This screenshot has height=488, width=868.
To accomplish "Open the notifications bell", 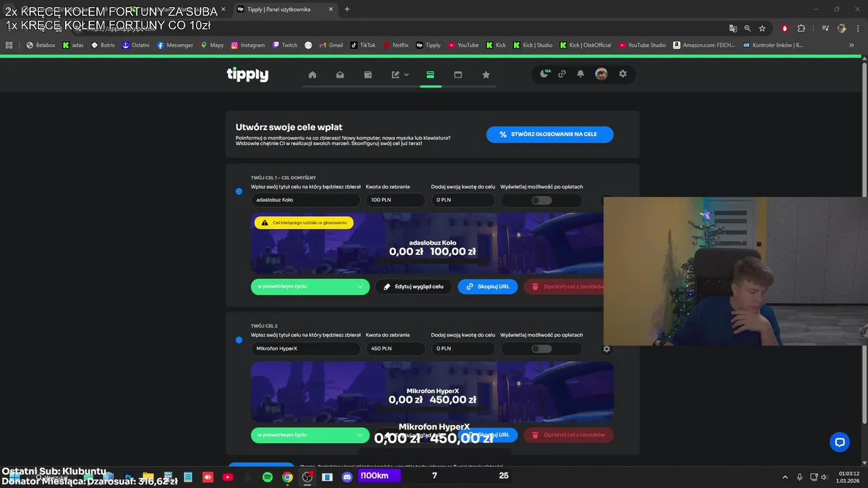I will tap(580, 74).
